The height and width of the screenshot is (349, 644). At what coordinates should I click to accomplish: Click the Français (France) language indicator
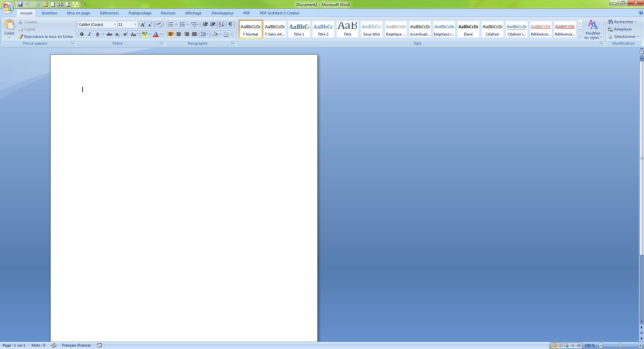76,345
